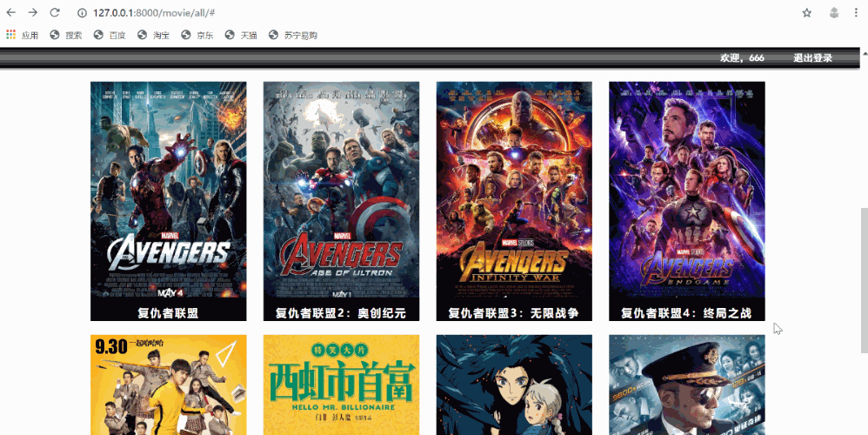Open the browser profile avatar icon
The height and width of the screenshot is (435, 868).
pyautogui.click(x=834, y=13)
